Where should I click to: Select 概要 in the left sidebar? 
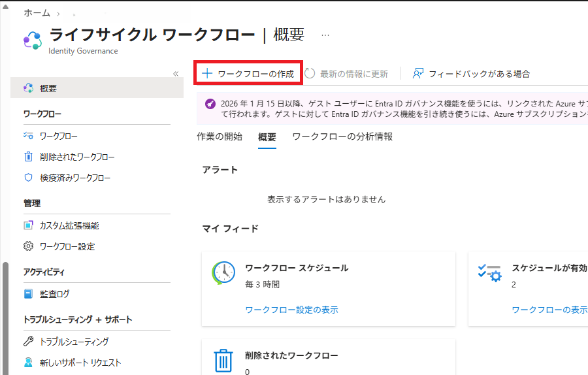pyautogui.click(x=97, y=88)
